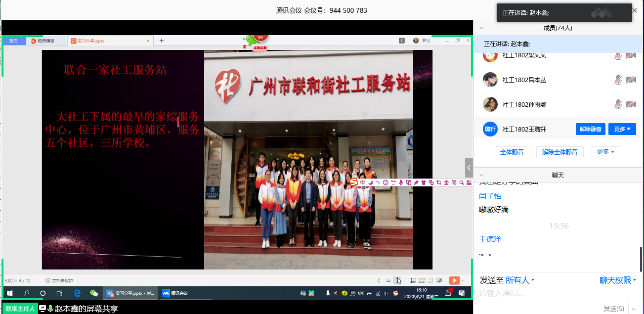This screenshot has height=314, width=644.
Task: Unmute everyone using 解除全体静音
Action: point(559,152)
